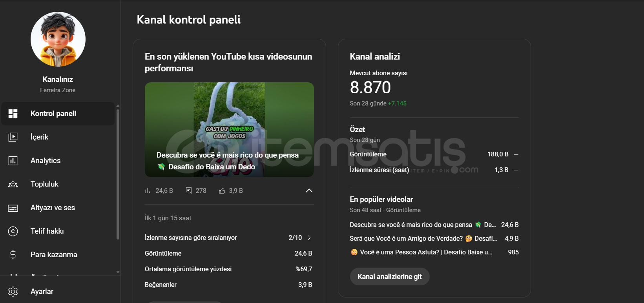Image resolution: width=644 pixels, height=303 pixels.
Task: Click the comments icon showing 278
Action: tap(189, 191)
